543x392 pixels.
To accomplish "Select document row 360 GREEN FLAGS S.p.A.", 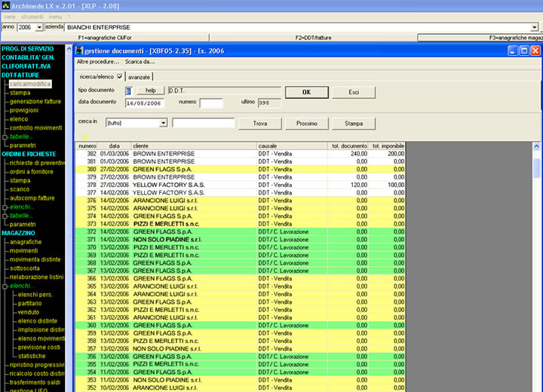I will point(241,325).
